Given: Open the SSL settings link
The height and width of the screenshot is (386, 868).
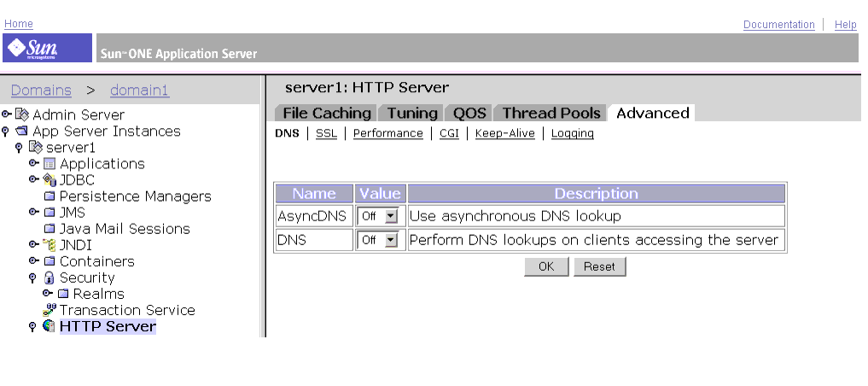Looking at the screenshot, I should (x=327, y=133).
